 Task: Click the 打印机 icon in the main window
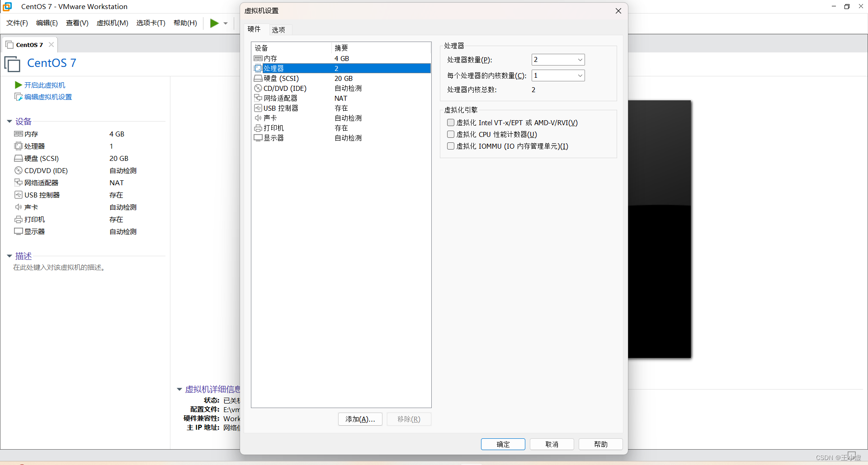19,219
